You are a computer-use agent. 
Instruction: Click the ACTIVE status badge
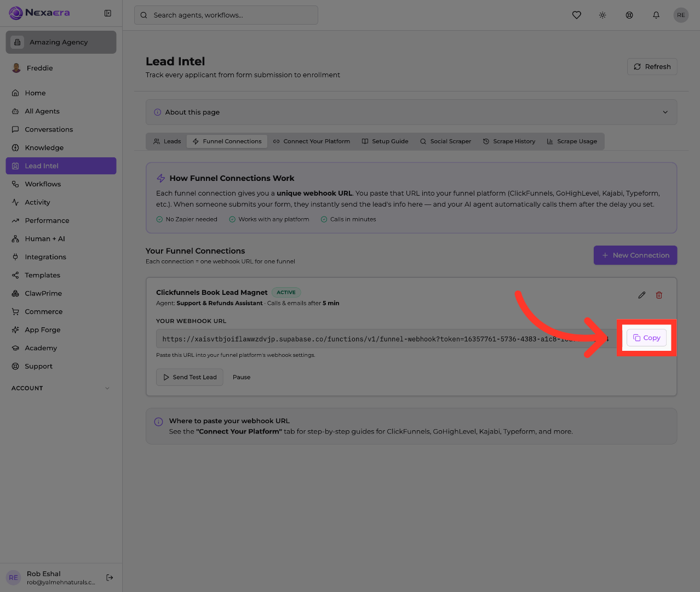tap(286, 292)
